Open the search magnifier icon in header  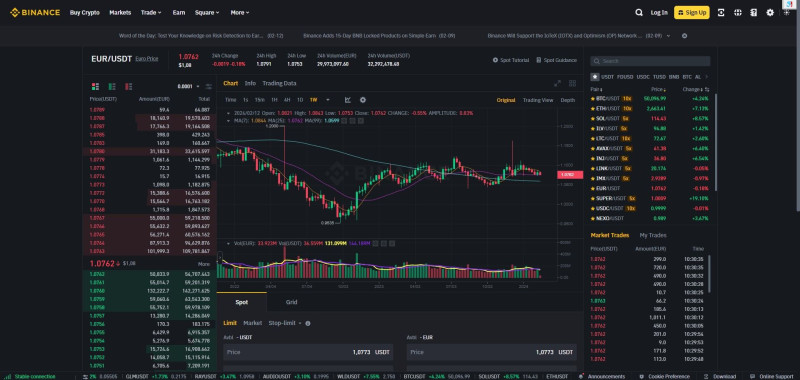click(639, 13)
